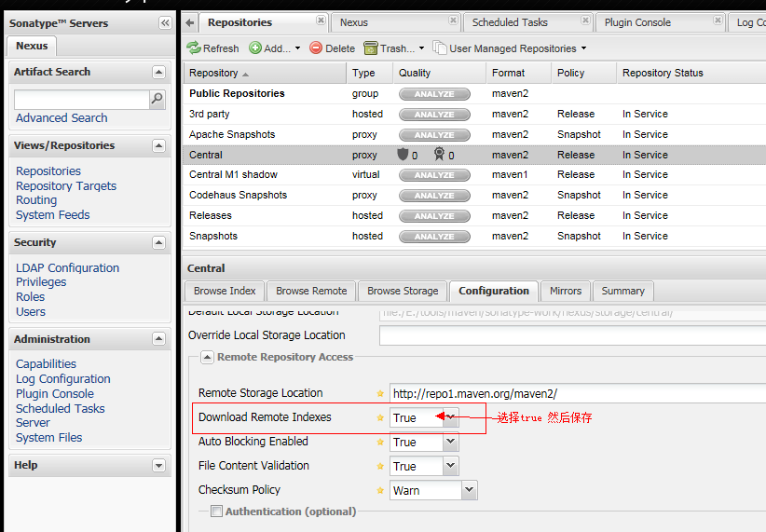Open the Auto Blocking Enabled dropdown
The width and height of the screenshot is (766, 532).
pyautogui.click(x=450, y=442)
